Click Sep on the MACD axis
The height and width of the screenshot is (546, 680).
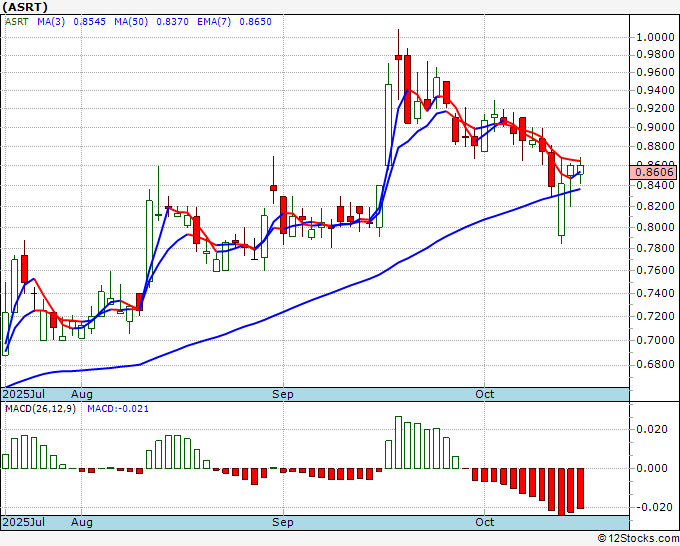283,522
